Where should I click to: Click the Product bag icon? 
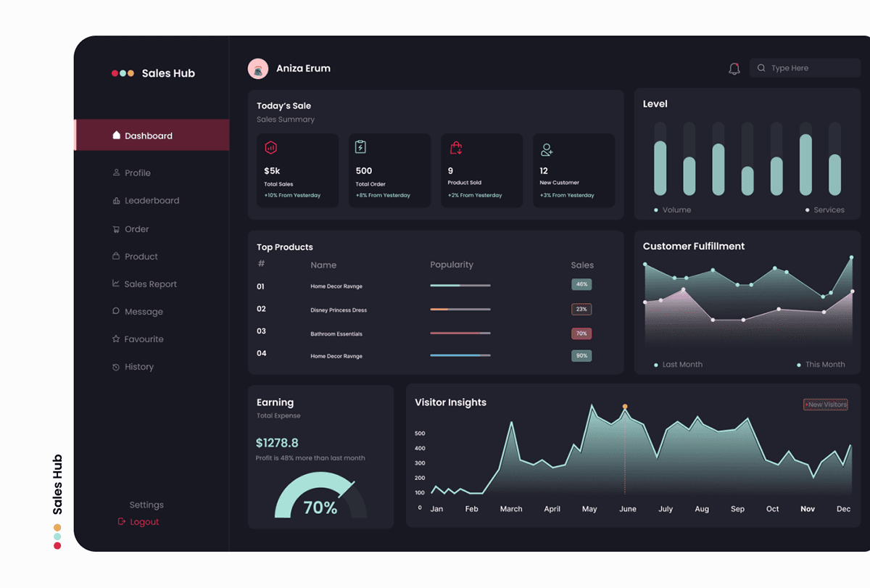(x=116, y=256)
